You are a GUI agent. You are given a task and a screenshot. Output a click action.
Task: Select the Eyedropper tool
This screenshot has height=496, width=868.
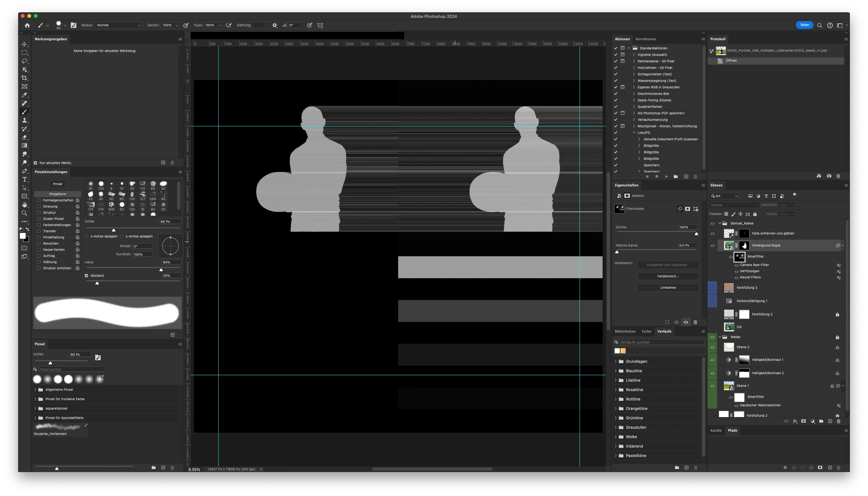tap(25, 95)
